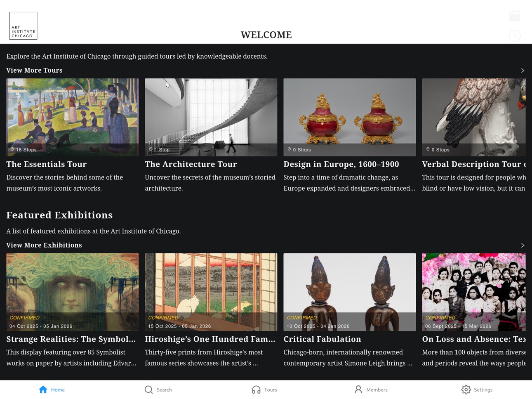The height and width of the screenshot is (399, 532).
Task: Expand tours with View More Tours chevron
Action: click(x=523, y=71)
